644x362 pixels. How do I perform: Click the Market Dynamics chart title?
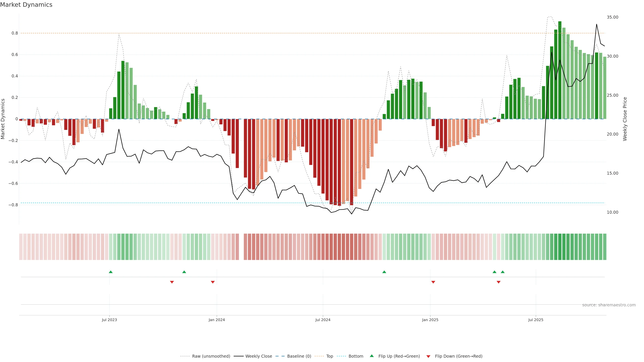point(26,5)
